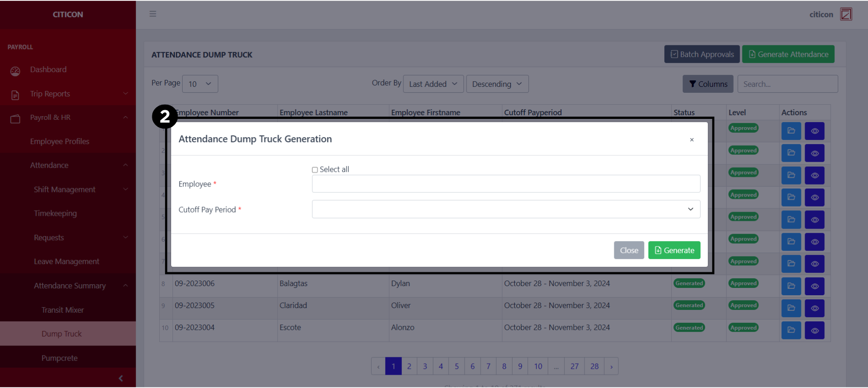Close modal using the X icon

pos(691,140)
